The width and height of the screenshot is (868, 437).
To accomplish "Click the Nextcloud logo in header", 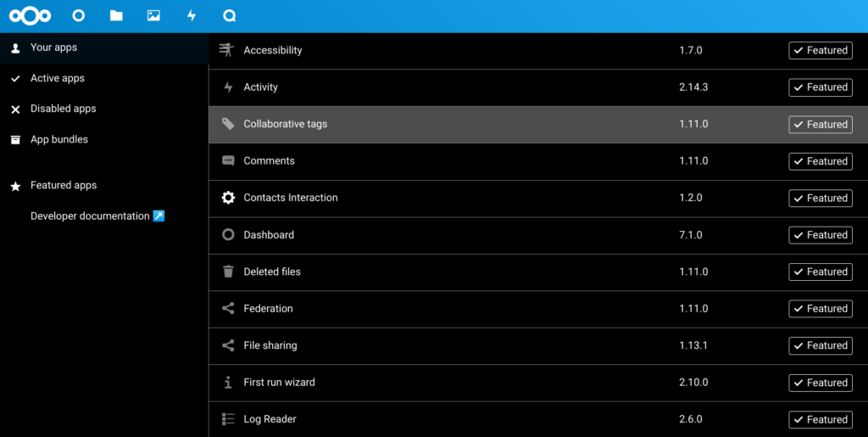I will 30,16.
